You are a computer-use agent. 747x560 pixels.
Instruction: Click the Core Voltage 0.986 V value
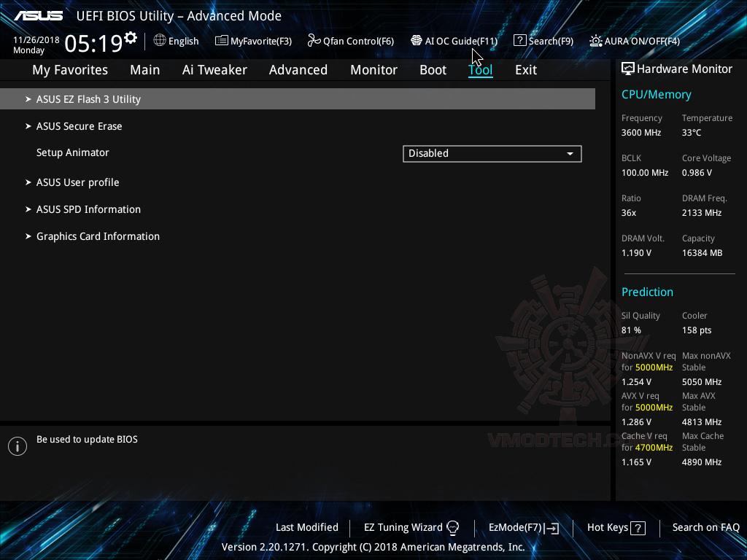[697, 173]
